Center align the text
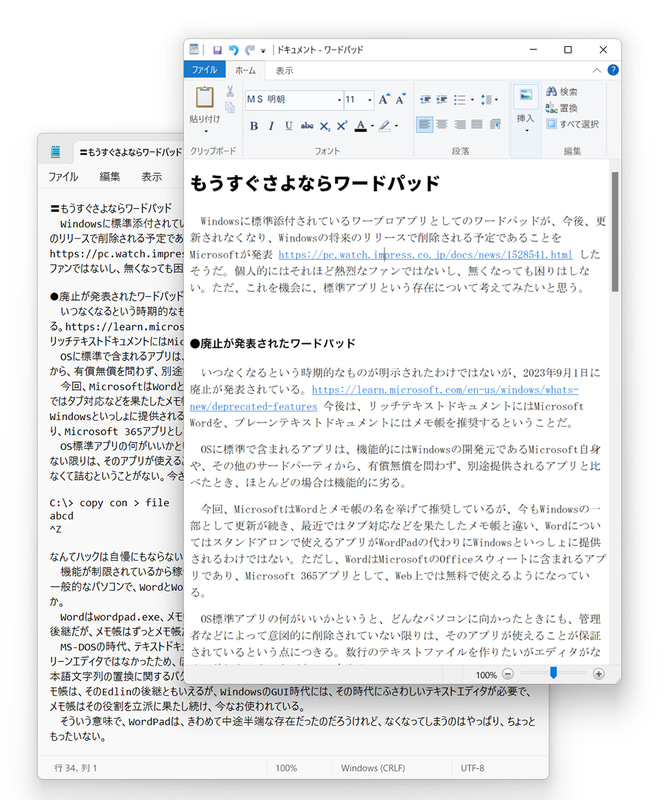671x800 pixels. [x=442, y=124]
